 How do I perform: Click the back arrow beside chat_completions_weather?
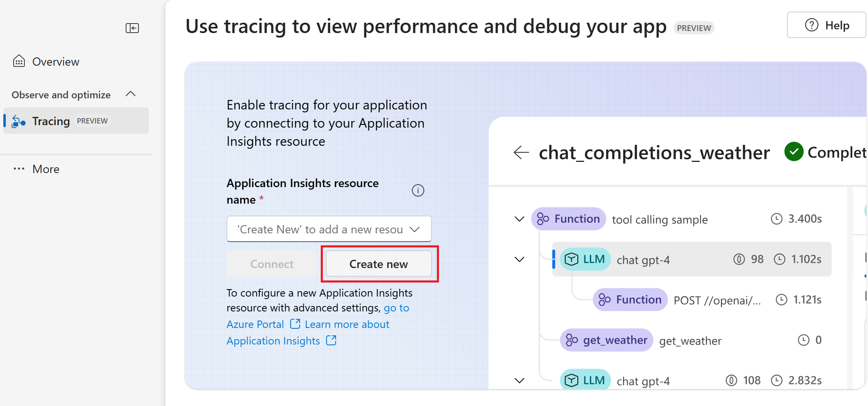[521, 152]
